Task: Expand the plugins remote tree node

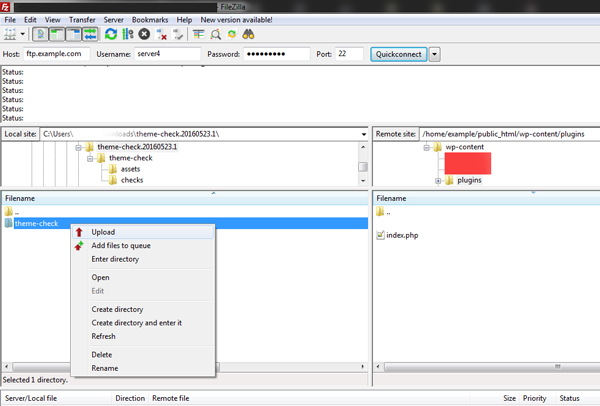Action: point(438,181)
